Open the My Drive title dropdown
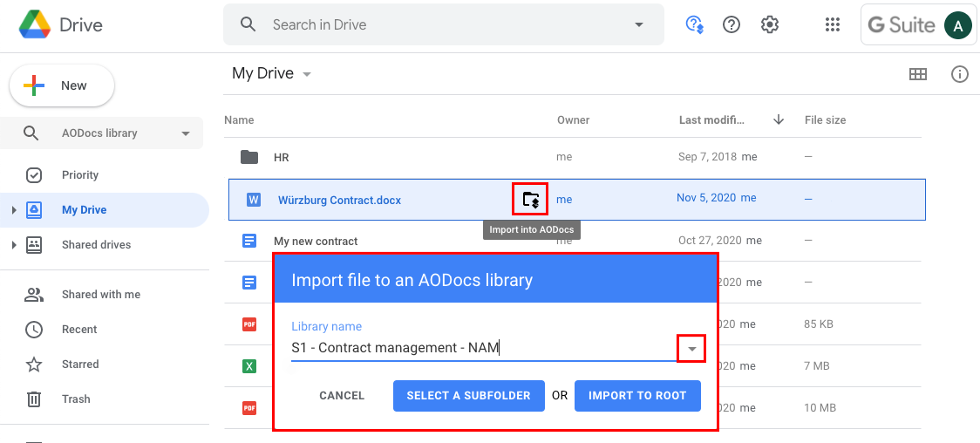This screenshot has height=443, width=980. (307, 74)
